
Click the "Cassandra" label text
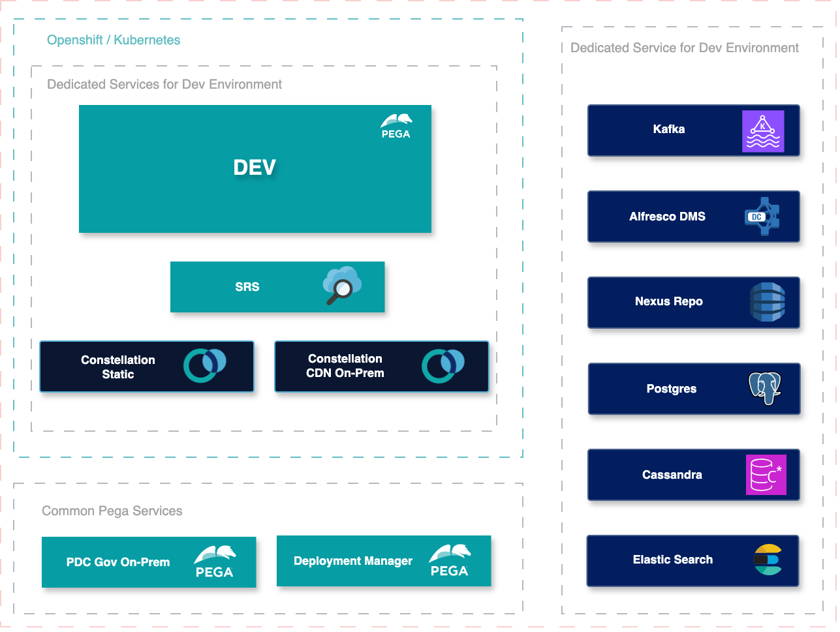672,475
